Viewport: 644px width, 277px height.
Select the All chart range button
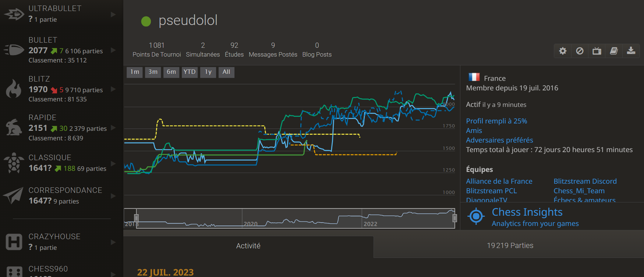click(226, 72)
